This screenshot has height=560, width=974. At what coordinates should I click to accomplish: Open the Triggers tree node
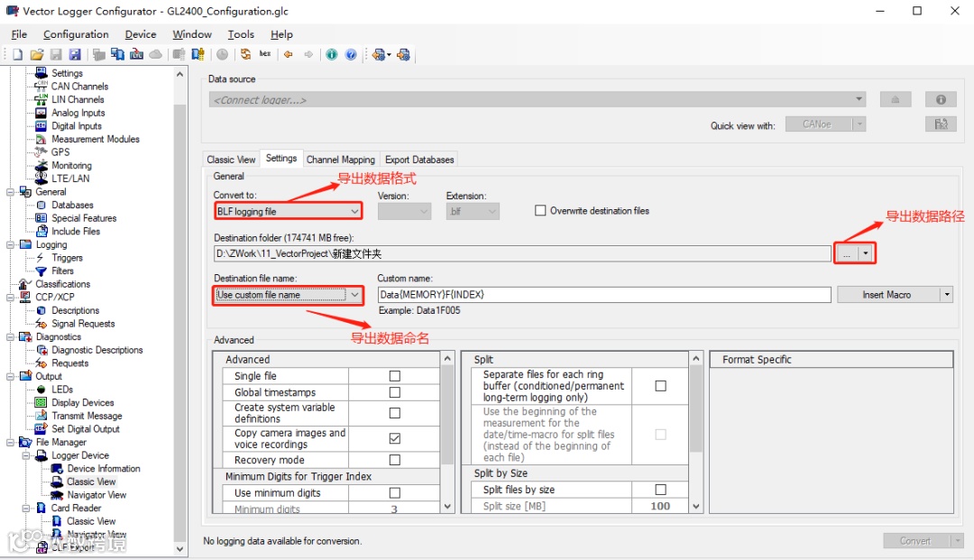(67, 258)
